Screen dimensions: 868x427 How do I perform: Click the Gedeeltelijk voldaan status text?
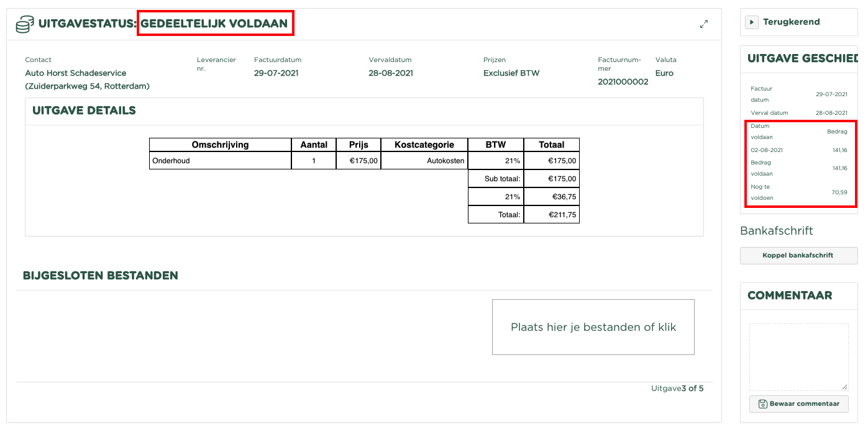click(x=214, y=24)
